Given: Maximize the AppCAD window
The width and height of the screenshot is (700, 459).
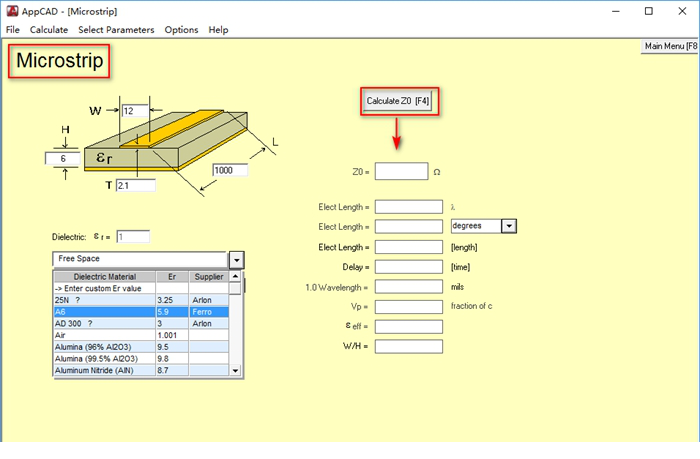Looking at the screenshot, I should (x=649, y=11).
